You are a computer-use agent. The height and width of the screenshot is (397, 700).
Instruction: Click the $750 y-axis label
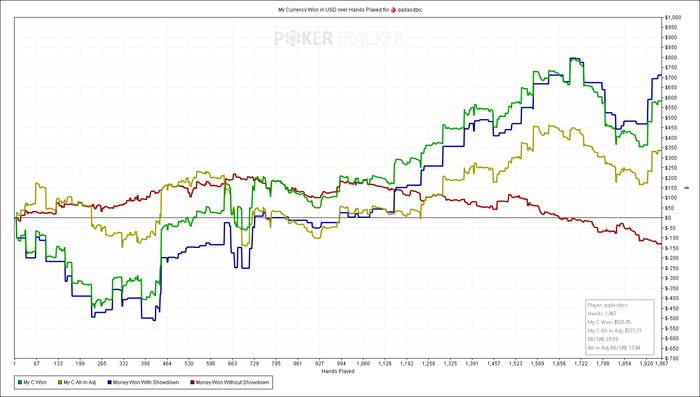point(671,68)
